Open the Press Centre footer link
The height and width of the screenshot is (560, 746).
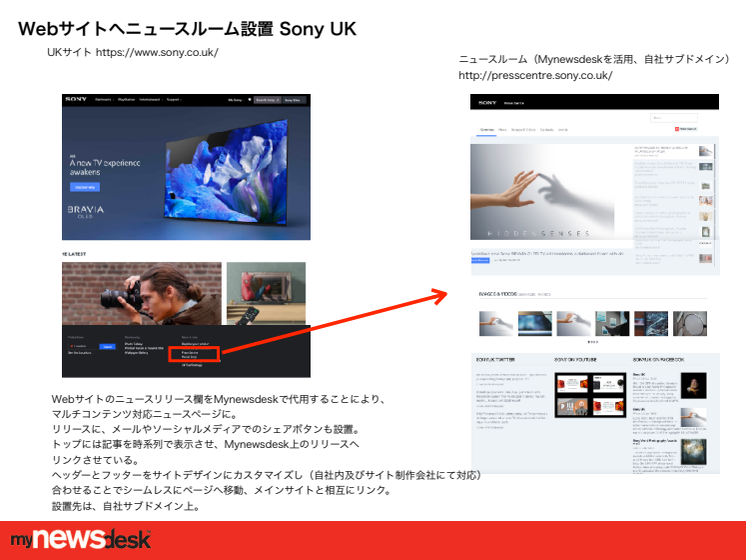(189, 353)
